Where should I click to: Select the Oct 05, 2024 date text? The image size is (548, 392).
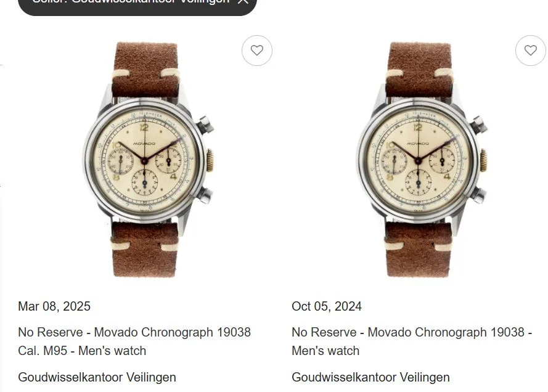tap(327, 306)
